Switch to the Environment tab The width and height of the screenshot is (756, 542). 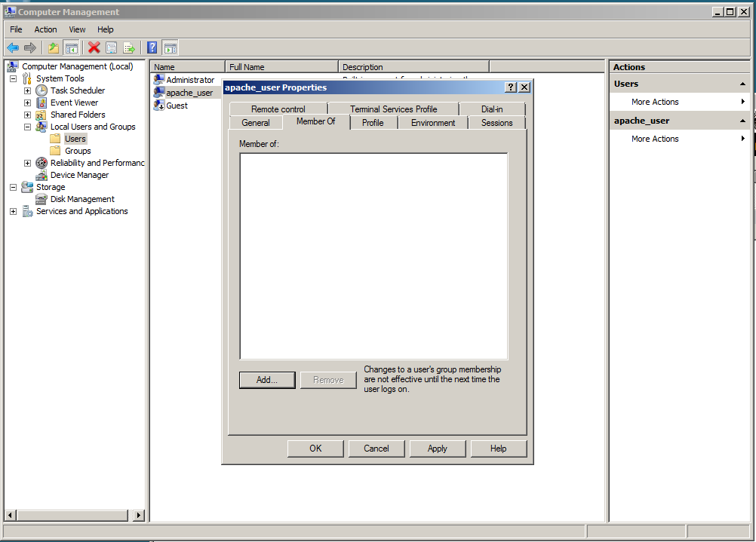click(x=433, y=123)
